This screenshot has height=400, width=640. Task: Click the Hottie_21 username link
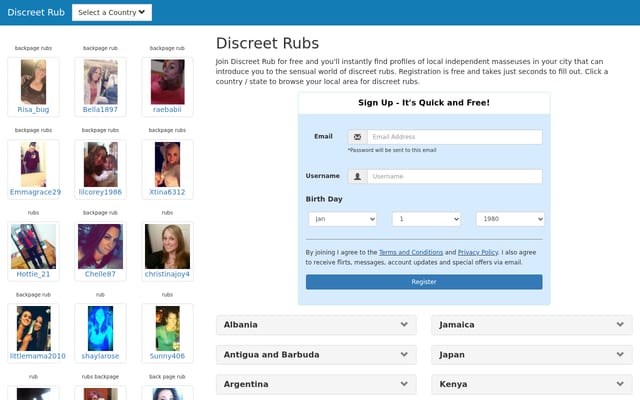(x=33, y=274)
